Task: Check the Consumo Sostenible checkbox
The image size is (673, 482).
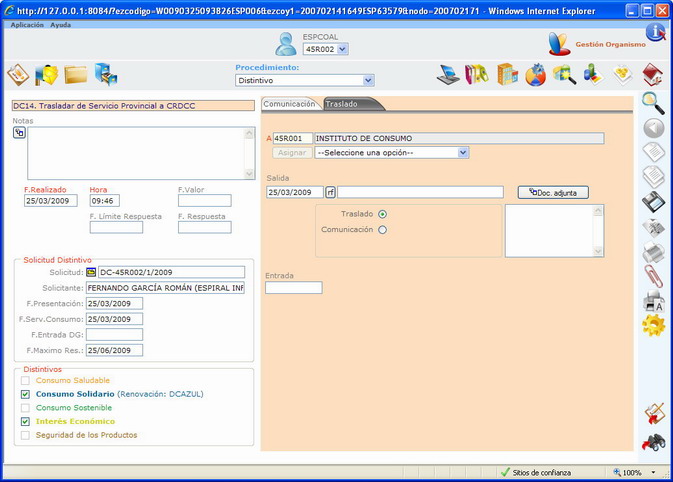Action: click(x=25, y=408)
